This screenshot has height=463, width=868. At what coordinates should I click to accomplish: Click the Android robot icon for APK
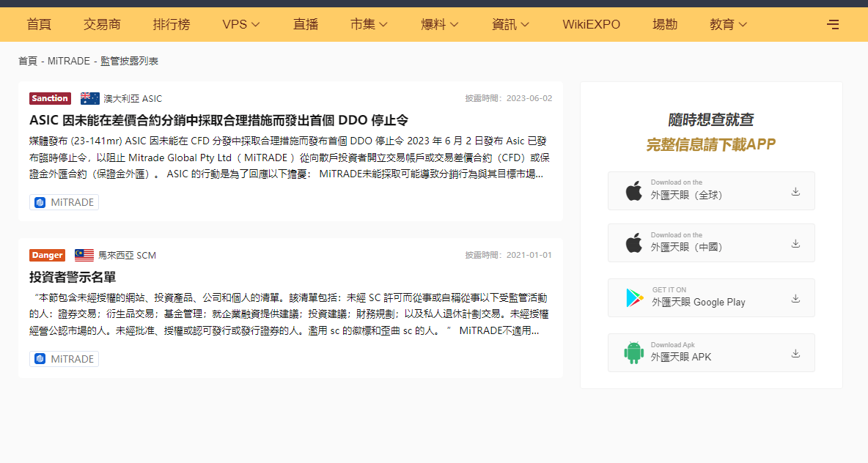tap(634, 352)
